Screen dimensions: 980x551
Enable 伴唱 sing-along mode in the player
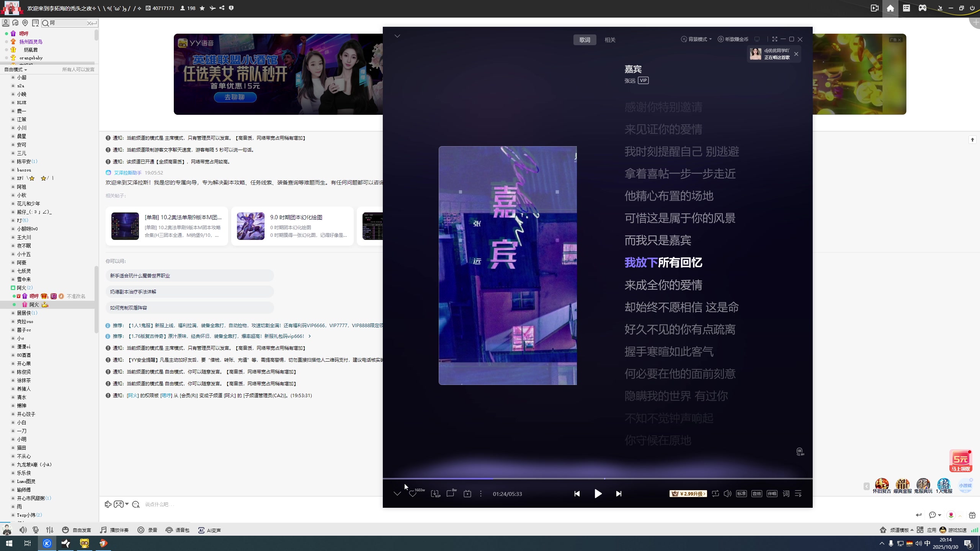coord(772,494)
